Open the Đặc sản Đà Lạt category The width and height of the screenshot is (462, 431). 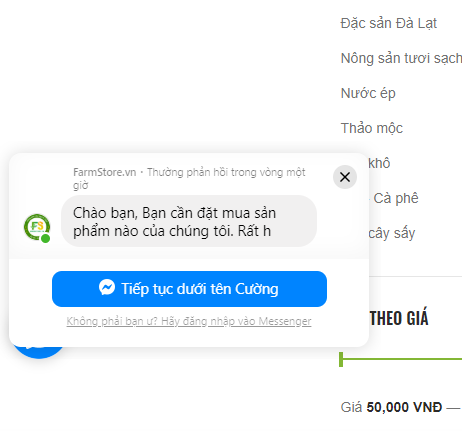389,23
